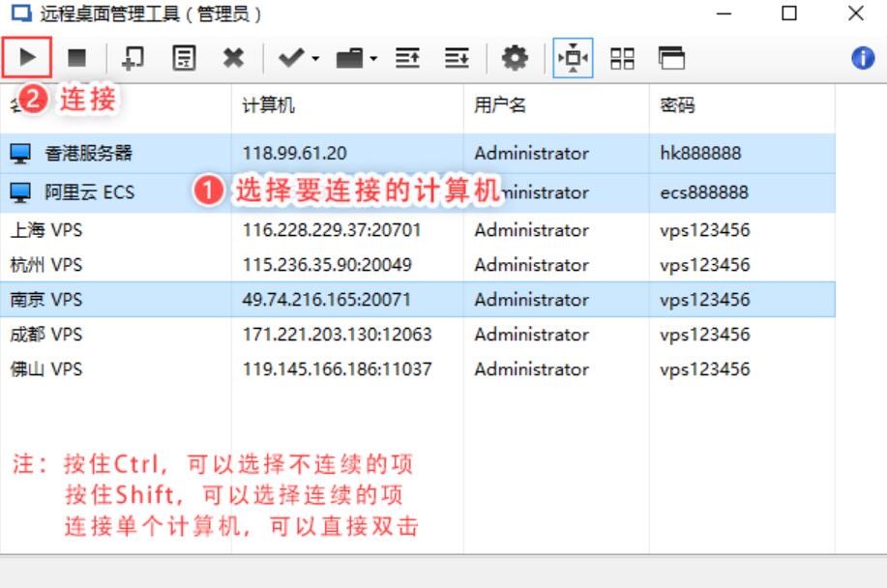
Task: Click address 171.221.203.130:12063
Action: [x=338, y=335]
